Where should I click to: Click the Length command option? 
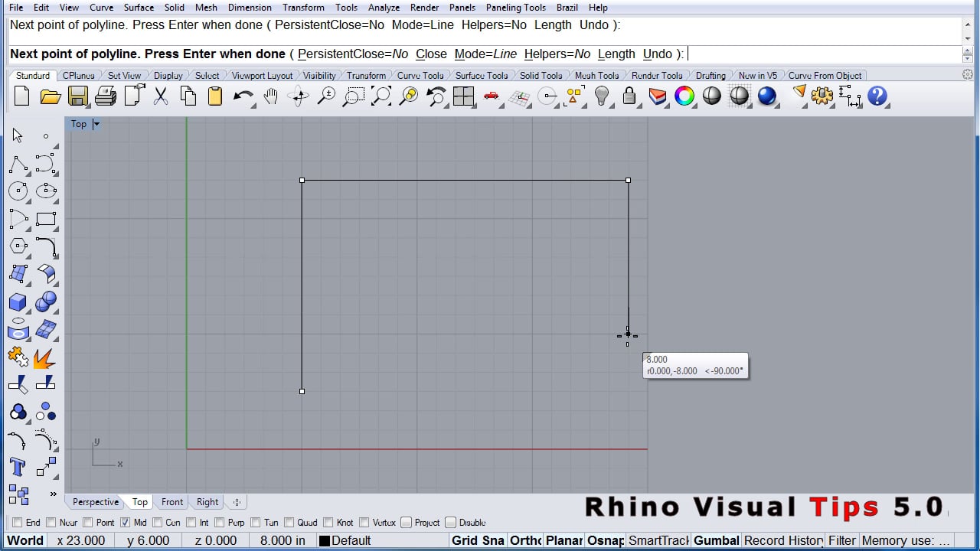(616, 54)
